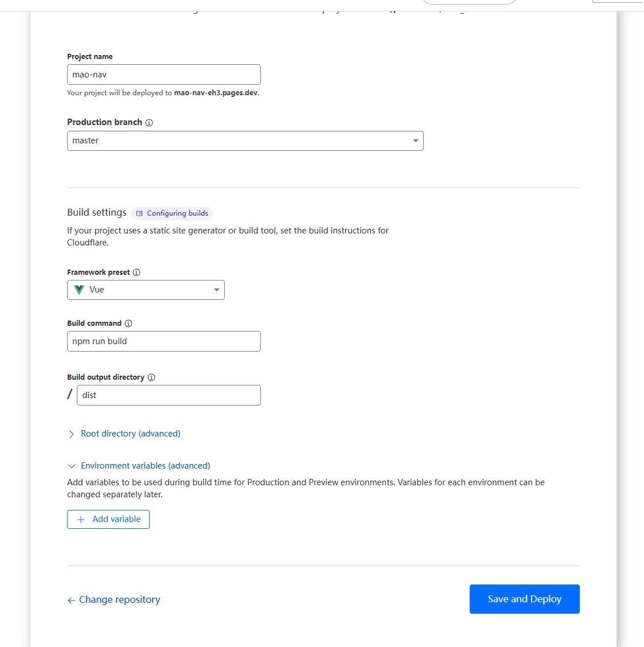
Task: Click the left arrow beside Change repository
Action: coord(71,601)
